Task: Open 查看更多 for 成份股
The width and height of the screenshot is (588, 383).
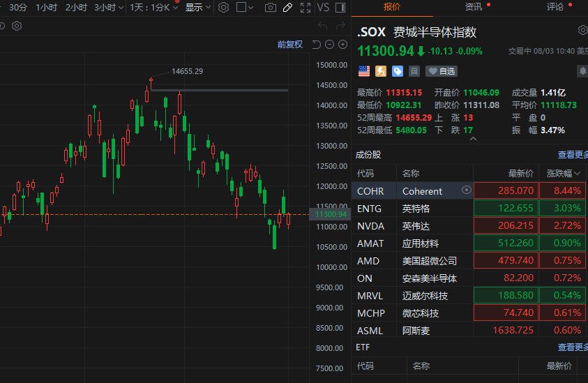Action: tap(573, 155)
